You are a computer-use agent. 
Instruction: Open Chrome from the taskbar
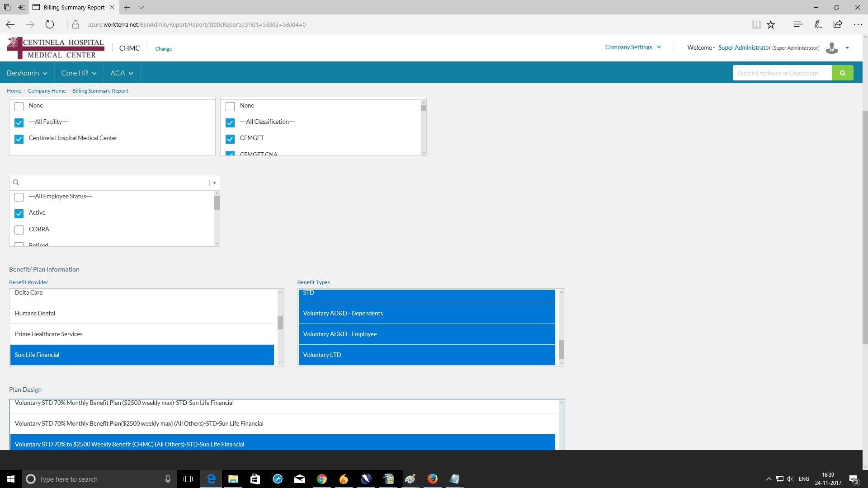(322, 479)
